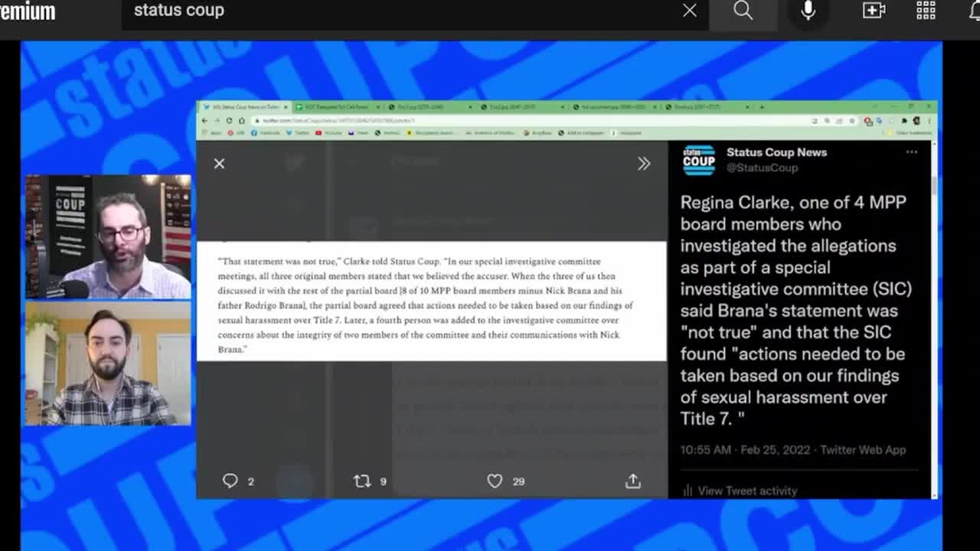Switch to the second browser tab in the recording
This screenshot has height=551, width=980.
337,107
